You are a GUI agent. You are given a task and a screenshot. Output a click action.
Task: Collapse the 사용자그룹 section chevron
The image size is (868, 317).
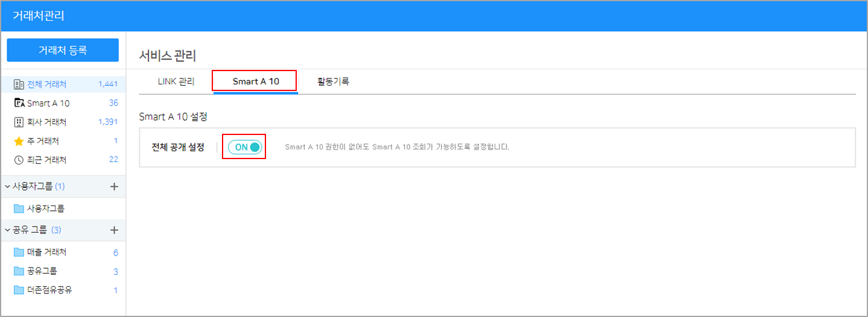7,187
